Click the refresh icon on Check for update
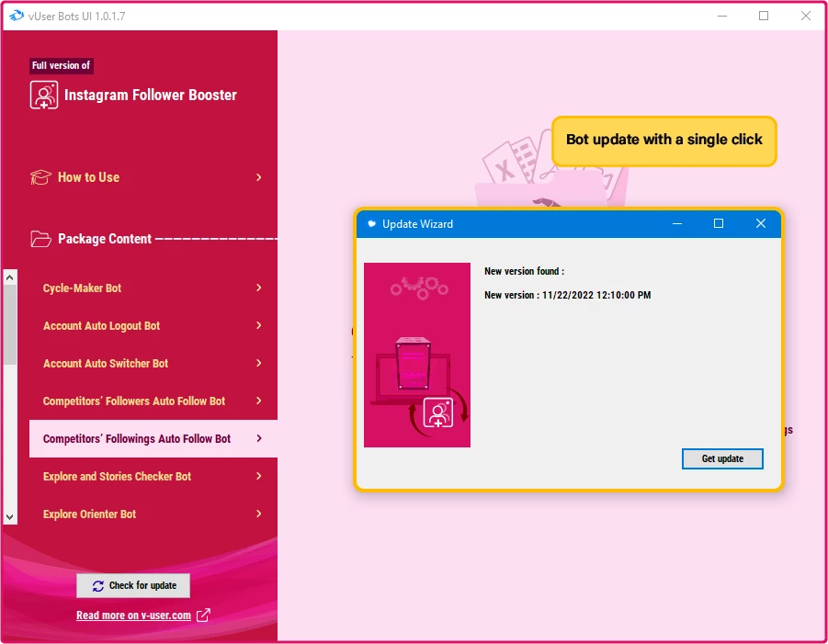The height and width of the screenshot is (644, 828). 98,586
